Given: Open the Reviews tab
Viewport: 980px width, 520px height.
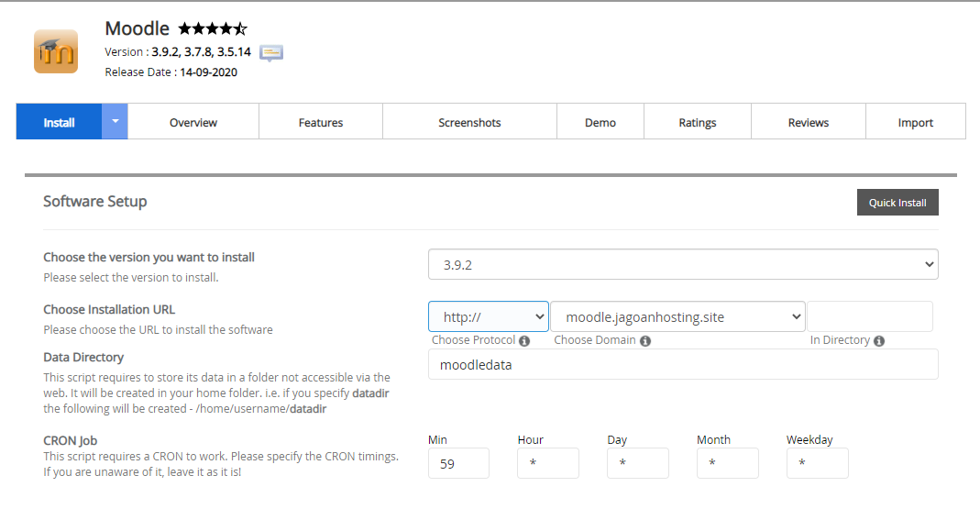Looking at the screenshot, I should point(809,121).
